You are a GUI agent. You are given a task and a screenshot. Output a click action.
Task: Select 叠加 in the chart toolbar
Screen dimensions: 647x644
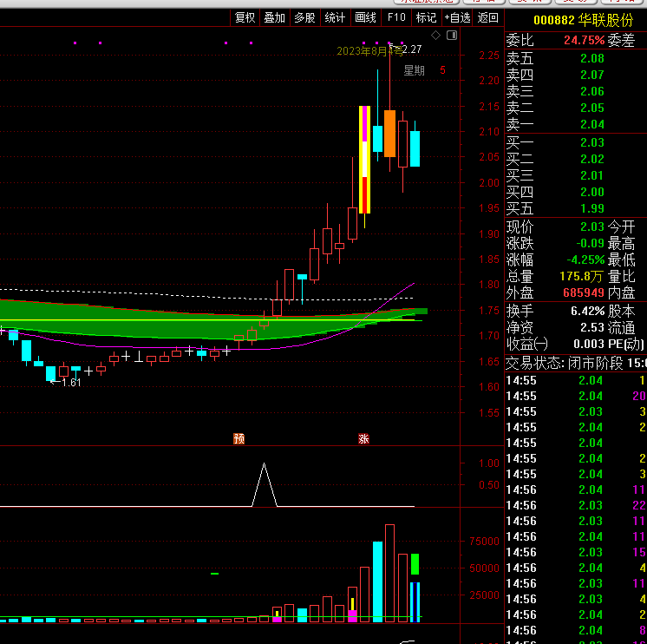point(275,17)
